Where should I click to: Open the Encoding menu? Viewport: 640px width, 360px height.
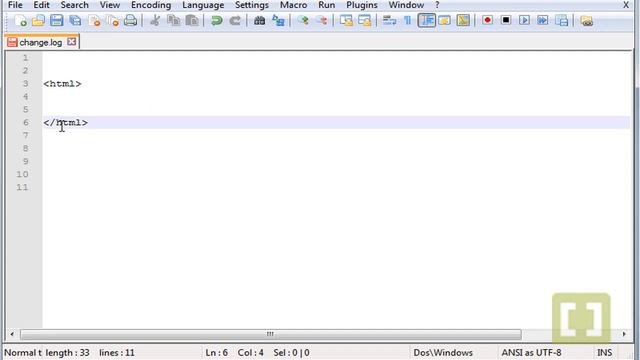point(151,5)
